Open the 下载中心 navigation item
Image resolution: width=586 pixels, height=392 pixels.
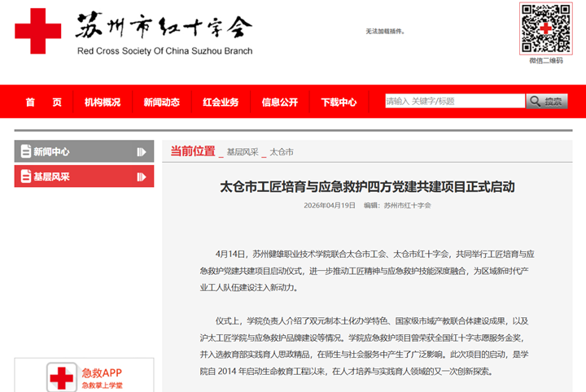339,102
